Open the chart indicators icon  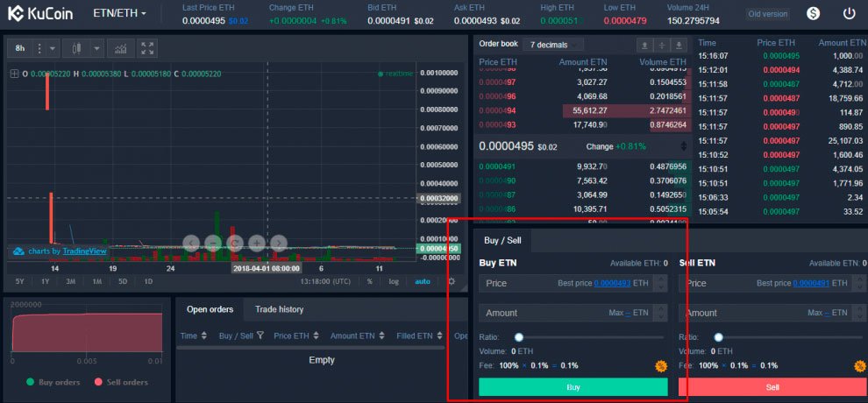[121, 49]
